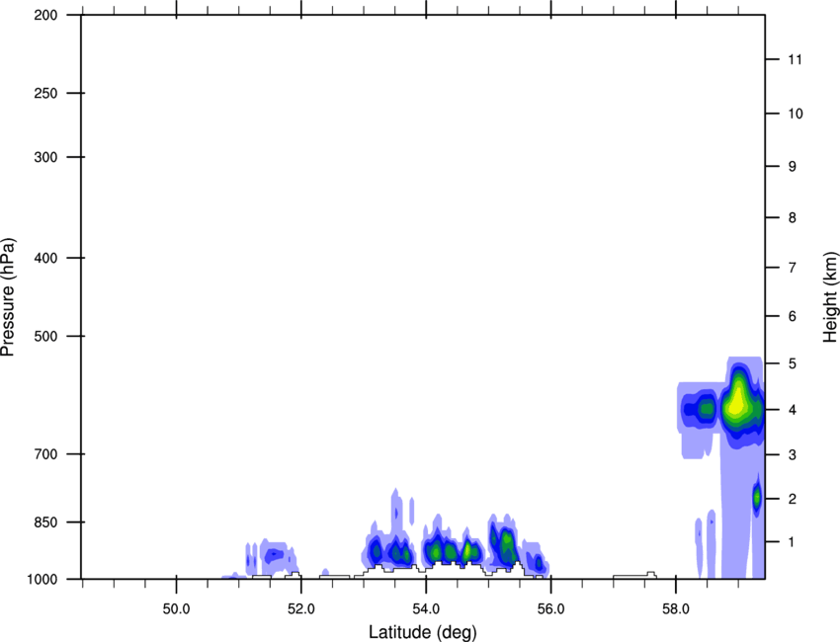This screenshot has width=840, height=642.
Task: Click the 'Pressure (hPa)' axis title
Action: click(8, 297)
